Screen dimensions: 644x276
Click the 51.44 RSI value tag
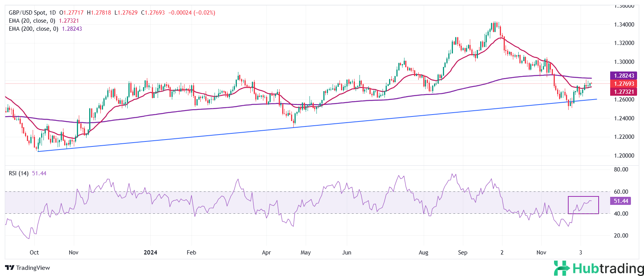[621, 201]
